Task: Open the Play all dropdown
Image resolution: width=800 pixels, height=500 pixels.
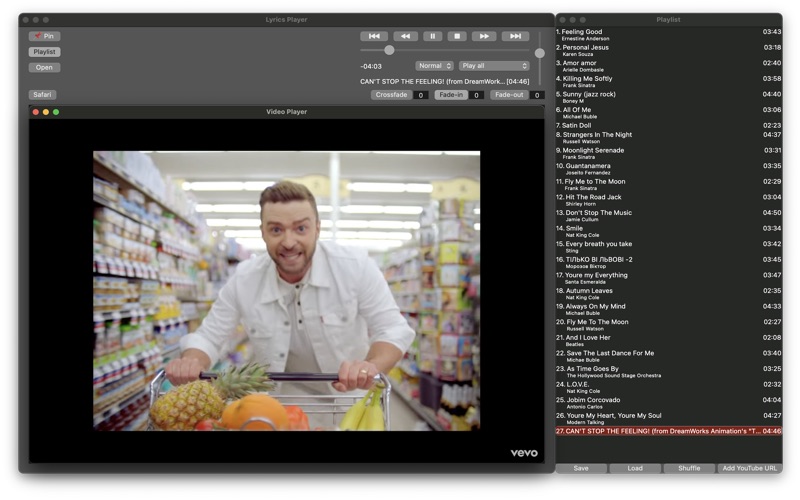Action: point(494,66)
